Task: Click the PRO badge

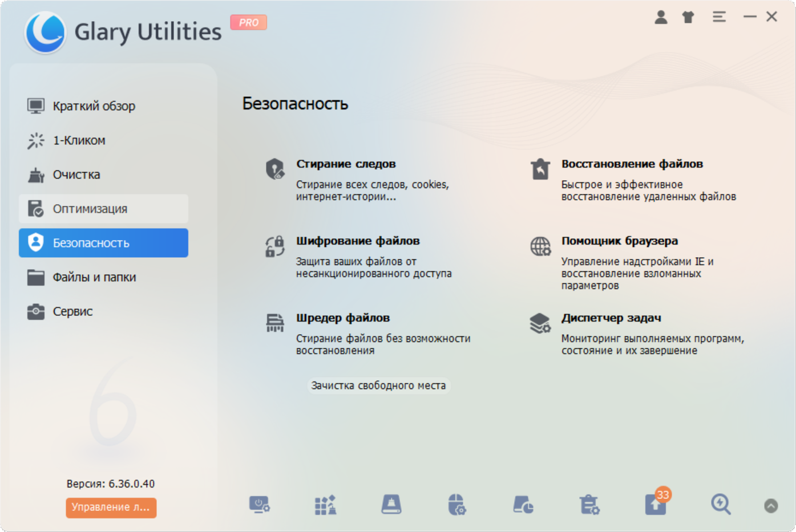Action: tap(248, 22)
